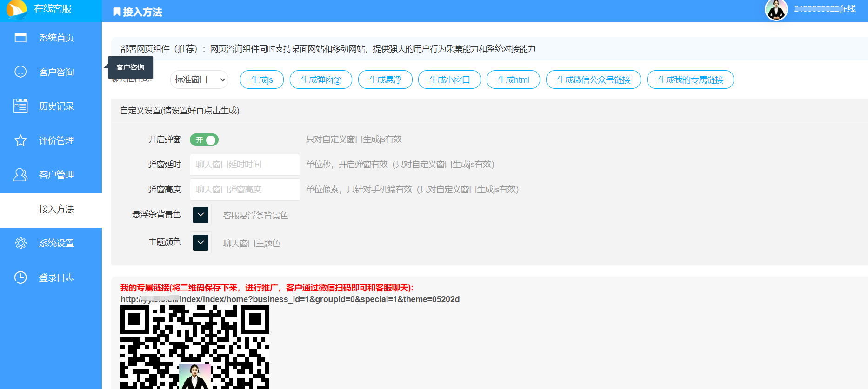Open 客户咨询 menu item
Image resolution: width=868 pixels, height=389 pixels.
coord(51,72)
